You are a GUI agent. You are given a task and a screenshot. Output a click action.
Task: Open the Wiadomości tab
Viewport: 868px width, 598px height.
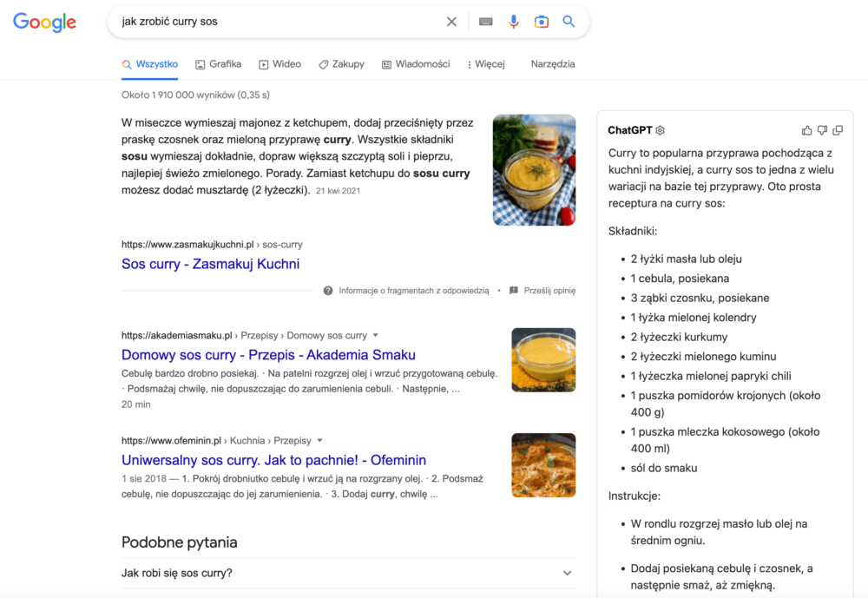coord(416,64)
